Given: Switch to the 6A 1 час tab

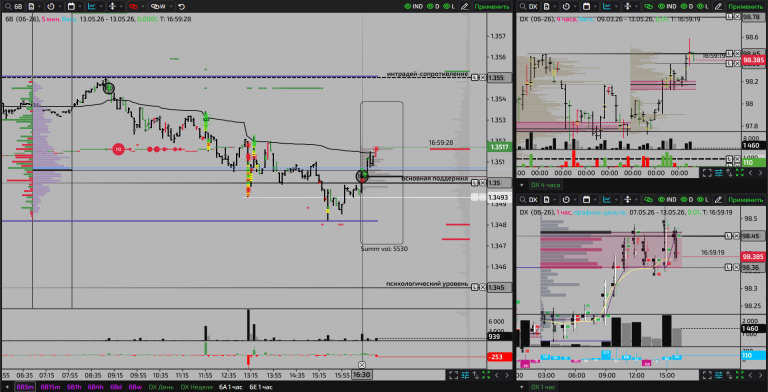Looking at the screenshot, I should pos(230,387).
